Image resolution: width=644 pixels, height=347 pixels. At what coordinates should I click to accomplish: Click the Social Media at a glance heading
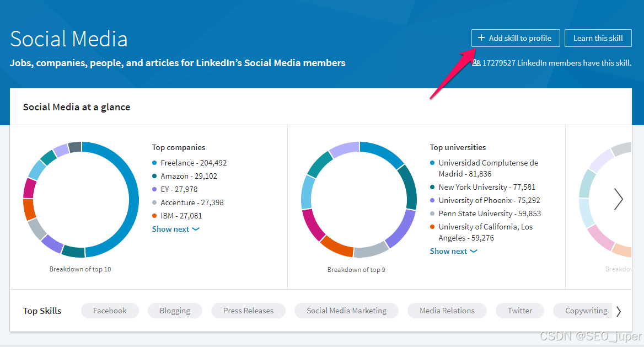click(77, 107)
